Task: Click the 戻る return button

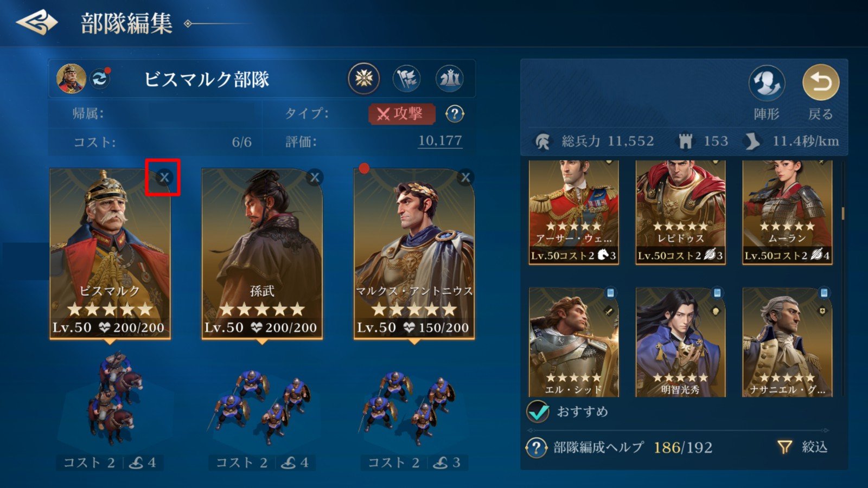Action: coord(820,83)
